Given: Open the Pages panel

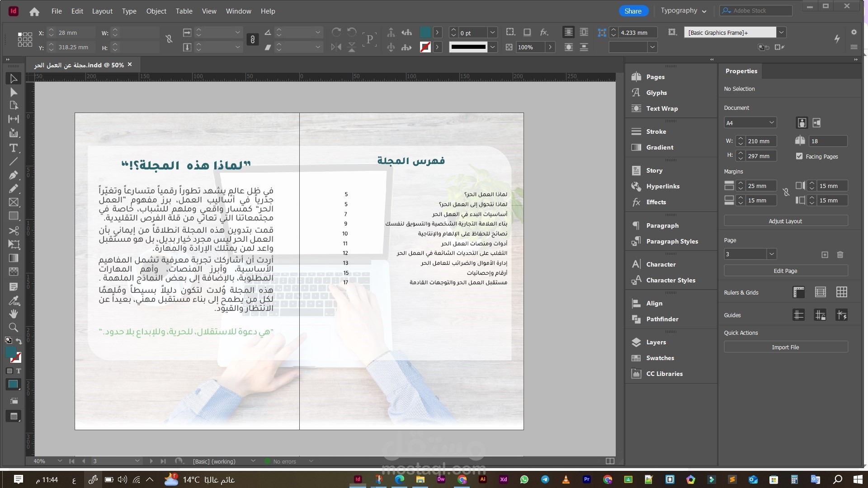Looking at the screenshot, I should click(655, 77).
